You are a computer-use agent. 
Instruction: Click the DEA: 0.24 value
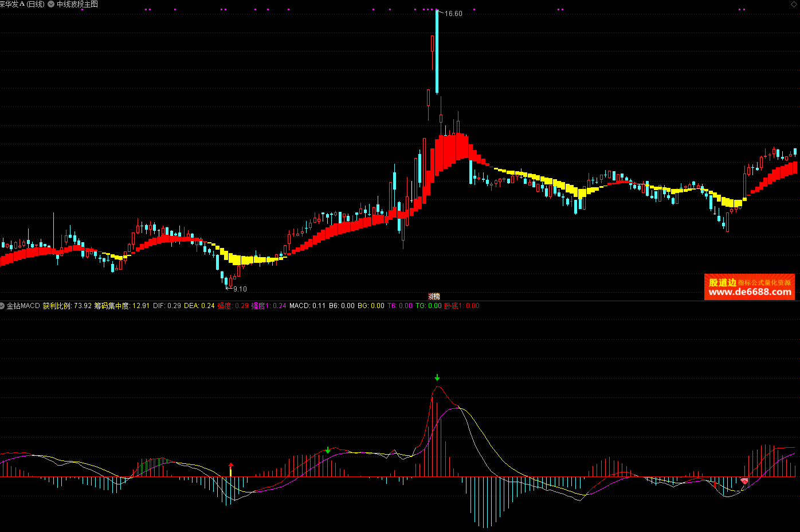coord(199,306)
